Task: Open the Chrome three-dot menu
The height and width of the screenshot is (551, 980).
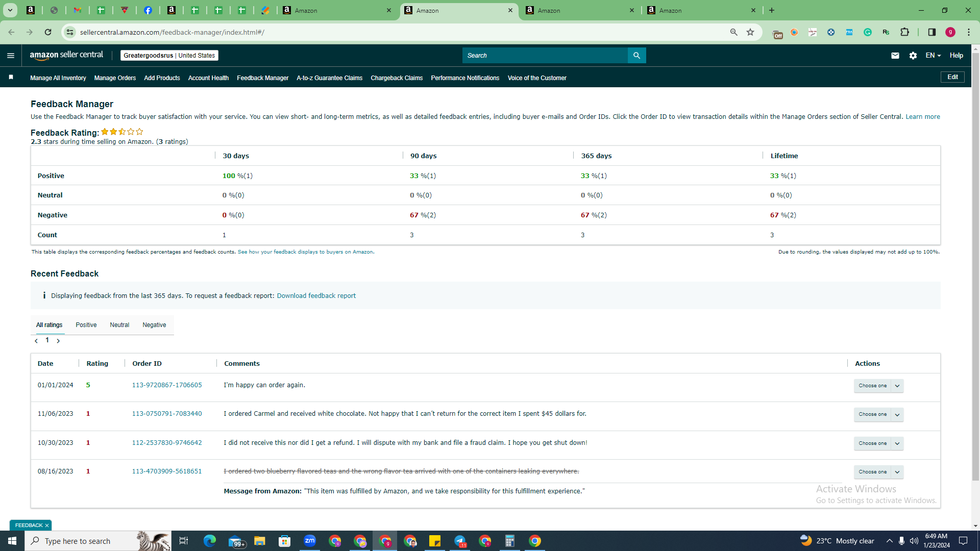Action: point(969,32)
